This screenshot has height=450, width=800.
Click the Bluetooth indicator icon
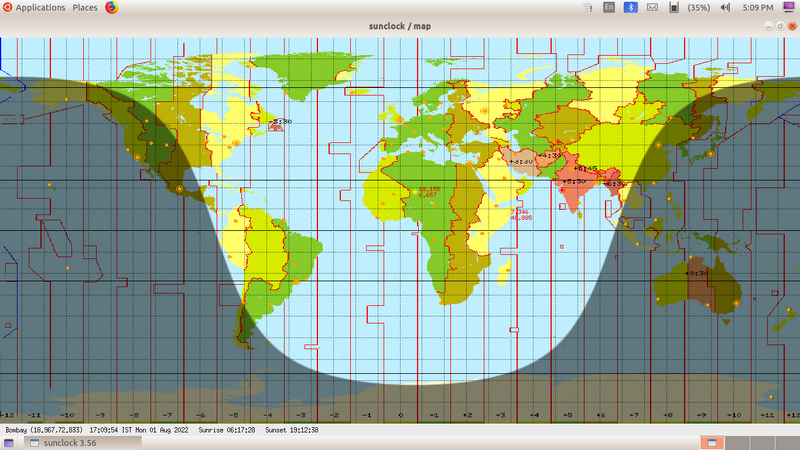pyautogui.click(x=630, y=7)
